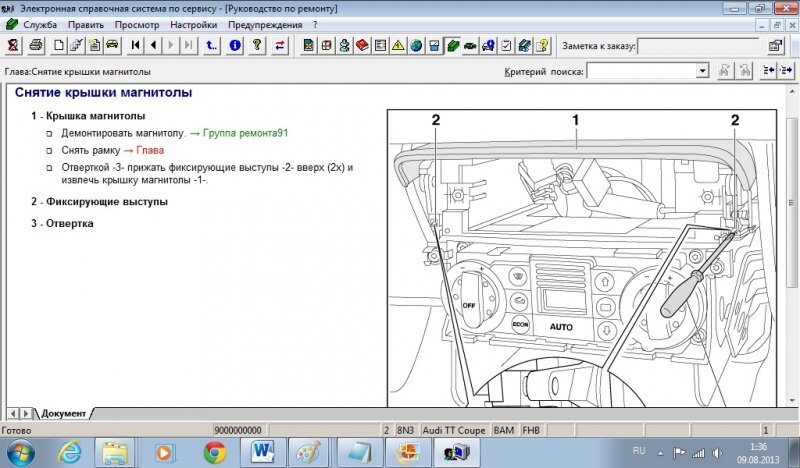Click the document checkmark icon beside new page
800x468 pixels.
pyautogui.click(x=77, y=45)
